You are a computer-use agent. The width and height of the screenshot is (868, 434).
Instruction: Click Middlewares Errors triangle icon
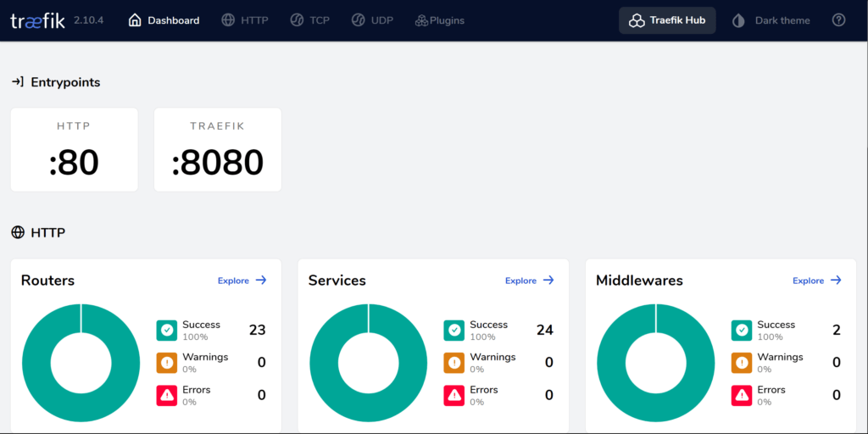coord(742,395)
